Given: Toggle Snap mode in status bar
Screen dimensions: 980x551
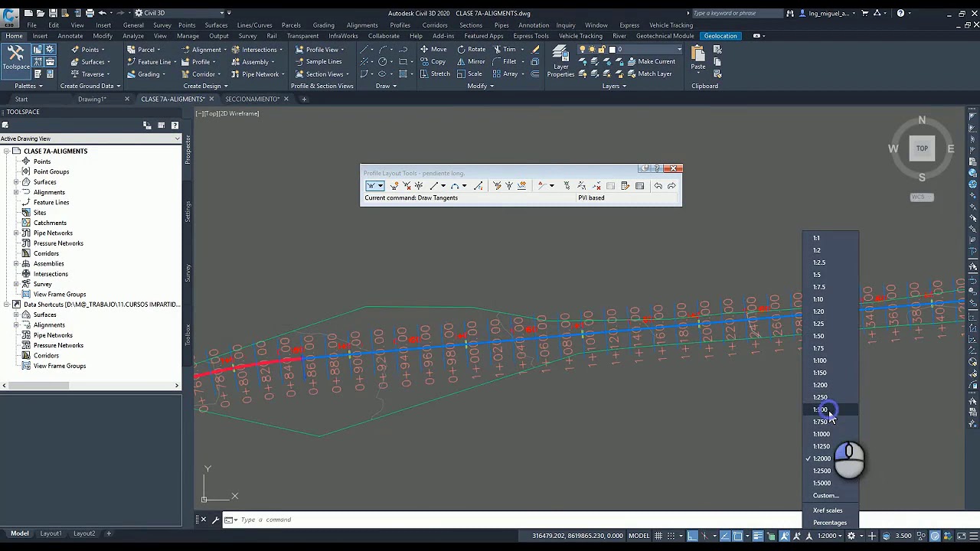Looking at the screenshot, I should point(673,536).
